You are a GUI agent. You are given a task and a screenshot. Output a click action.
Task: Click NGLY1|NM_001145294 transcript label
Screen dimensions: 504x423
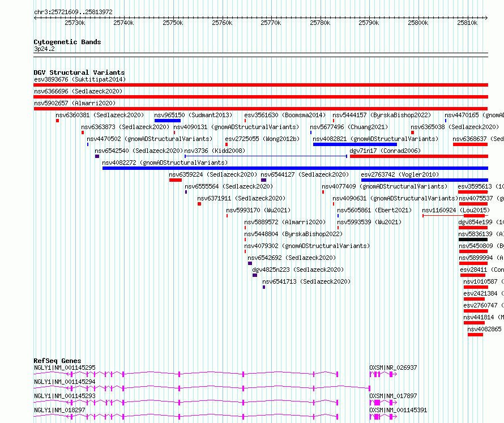(65, 382)
